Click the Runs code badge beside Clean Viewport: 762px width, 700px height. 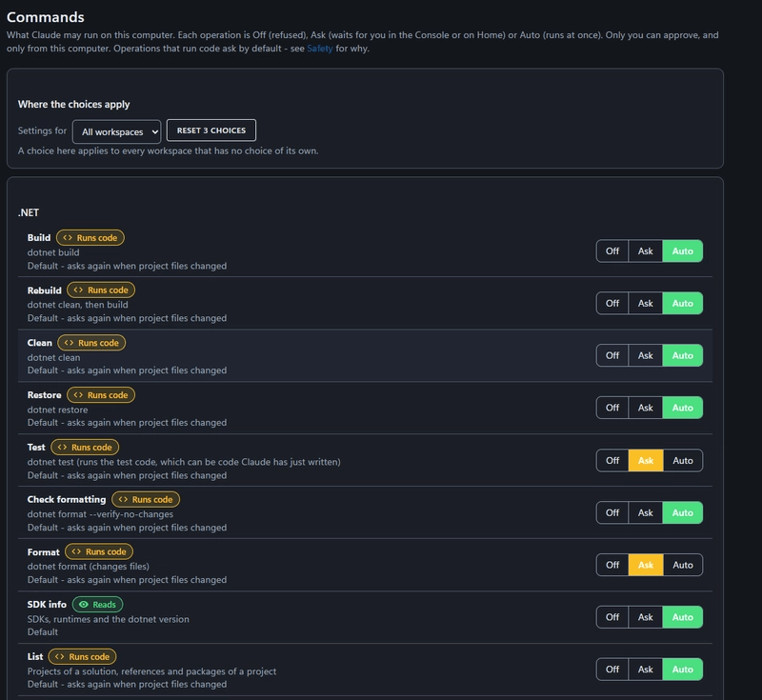click(x=91, y=343)
